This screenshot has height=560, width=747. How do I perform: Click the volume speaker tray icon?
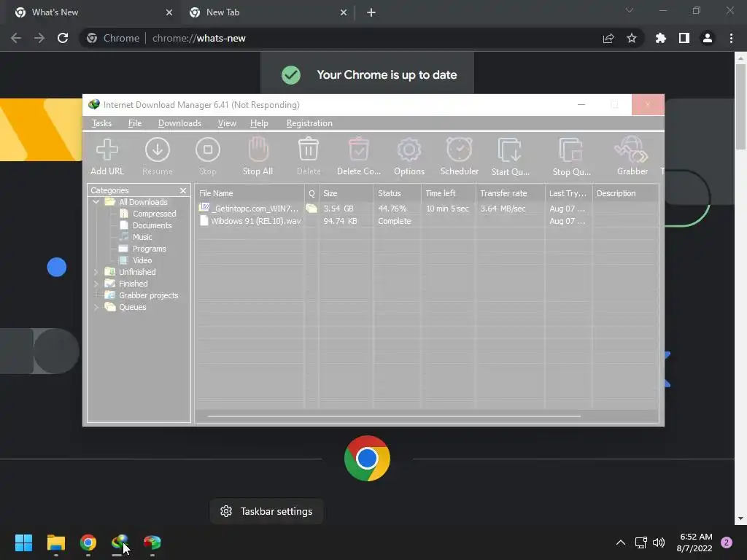point(659,542)
